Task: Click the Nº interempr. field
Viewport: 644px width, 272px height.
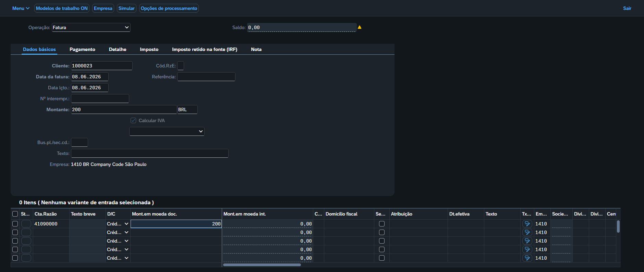Action: 100,99
